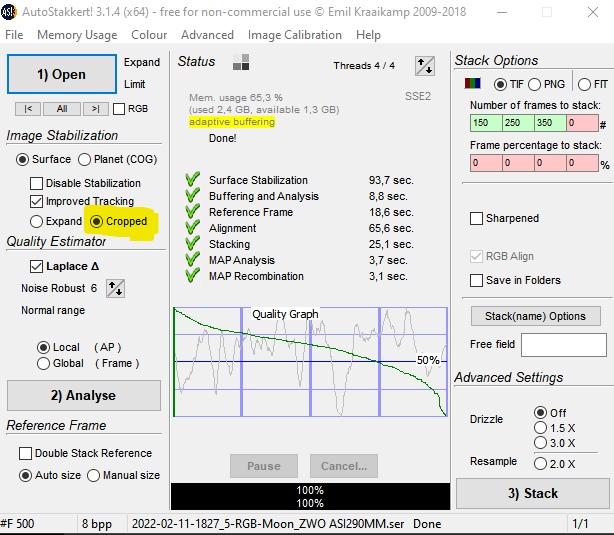The width and height of the screenshot is (614, 535).
Task: Click the yellow 'adaptive buffering' text
Action: point(232,122)
